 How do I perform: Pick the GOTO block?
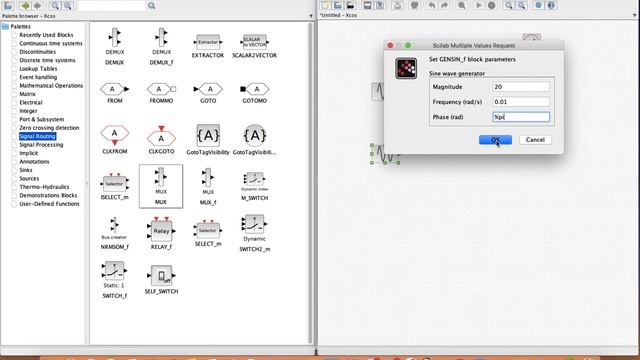coord(208,93)
